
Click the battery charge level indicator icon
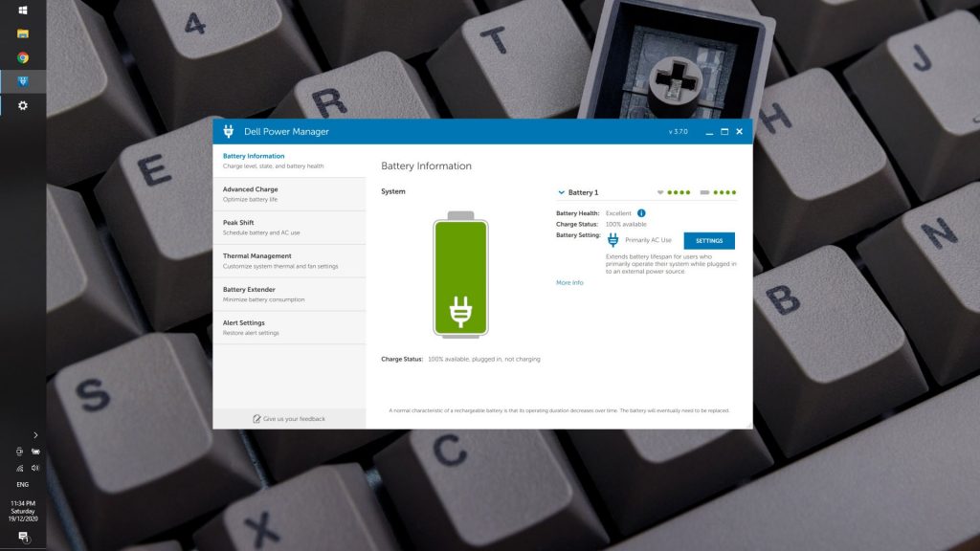click(704, 192)
